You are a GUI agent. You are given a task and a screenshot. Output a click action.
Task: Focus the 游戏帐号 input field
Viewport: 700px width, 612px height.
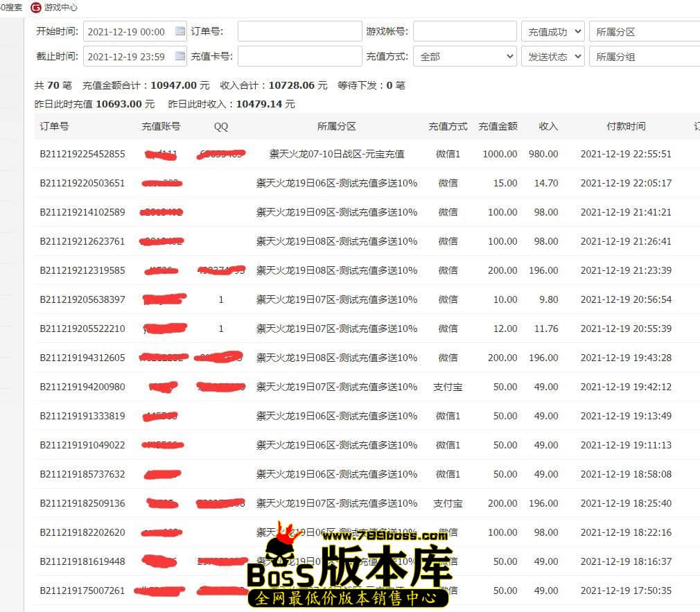(x=464, y=32)
